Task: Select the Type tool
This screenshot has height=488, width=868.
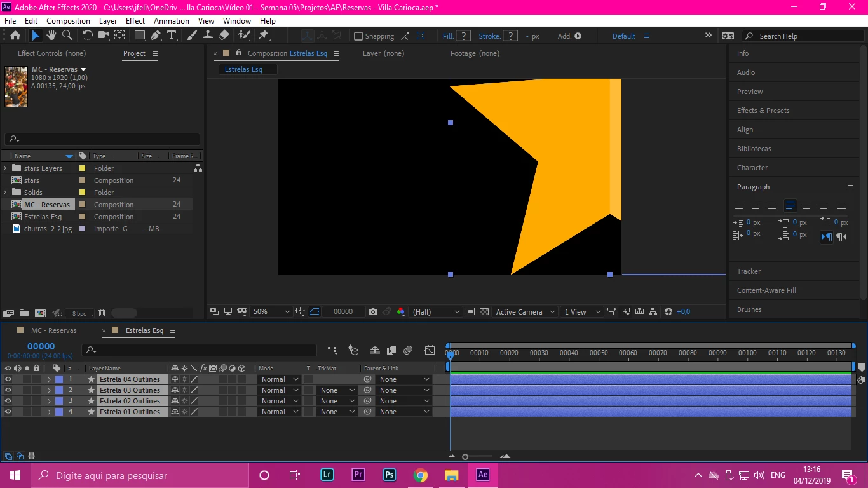Action: 172,36
